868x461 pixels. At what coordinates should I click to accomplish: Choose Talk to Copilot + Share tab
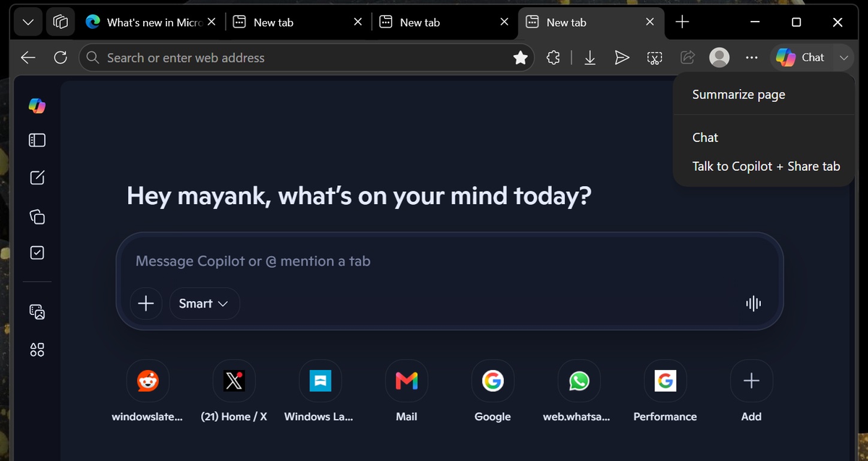click(x=766, y=166)
